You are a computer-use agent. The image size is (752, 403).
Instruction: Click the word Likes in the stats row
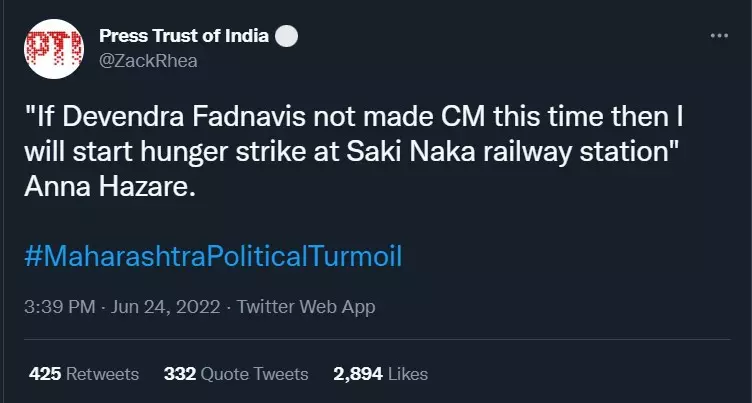point(407,374)
